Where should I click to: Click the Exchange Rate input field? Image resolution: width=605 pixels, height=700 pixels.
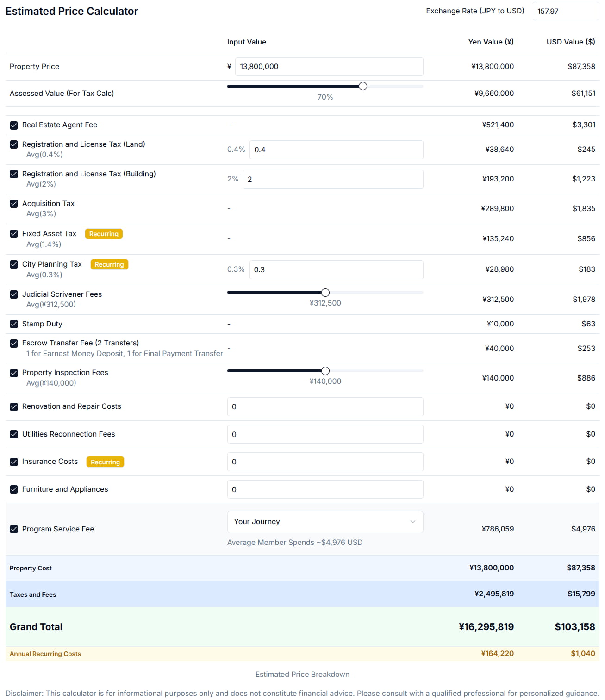coord(565,11)
